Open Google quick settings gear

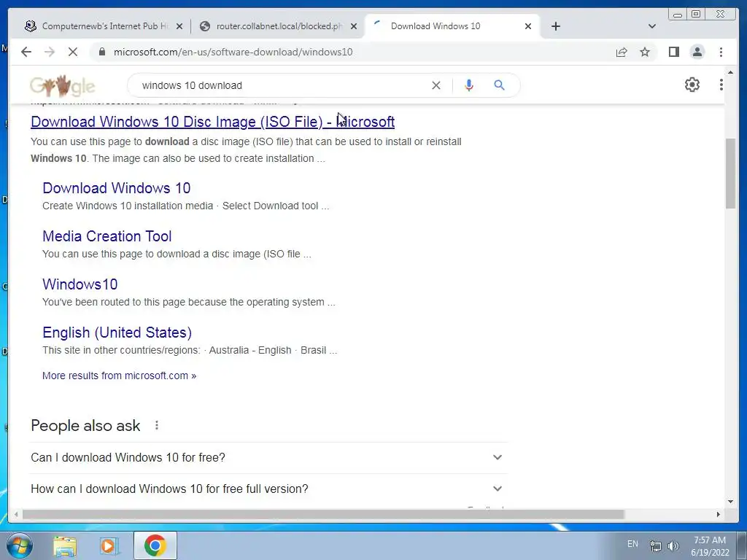[x=692, y=85]
